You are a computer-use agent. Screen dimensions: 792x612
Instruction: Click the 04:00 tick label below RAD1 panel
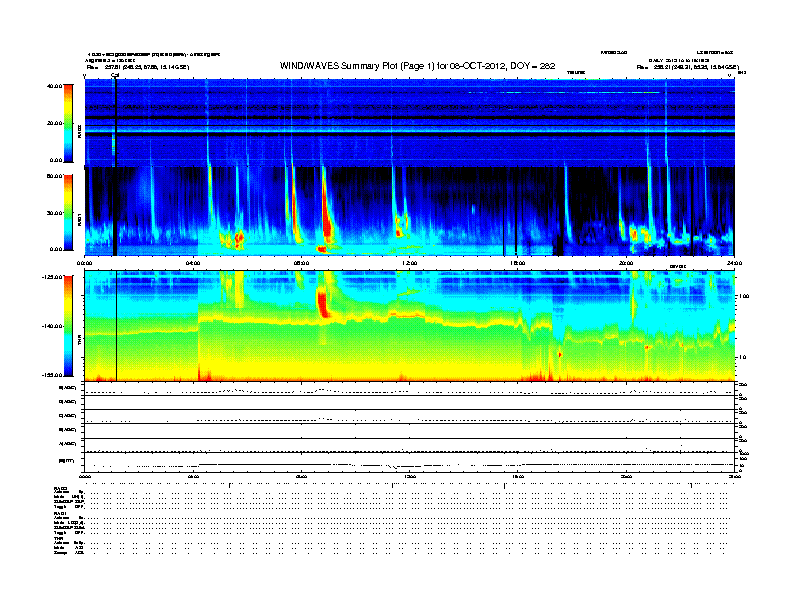[x=193, y=262]
